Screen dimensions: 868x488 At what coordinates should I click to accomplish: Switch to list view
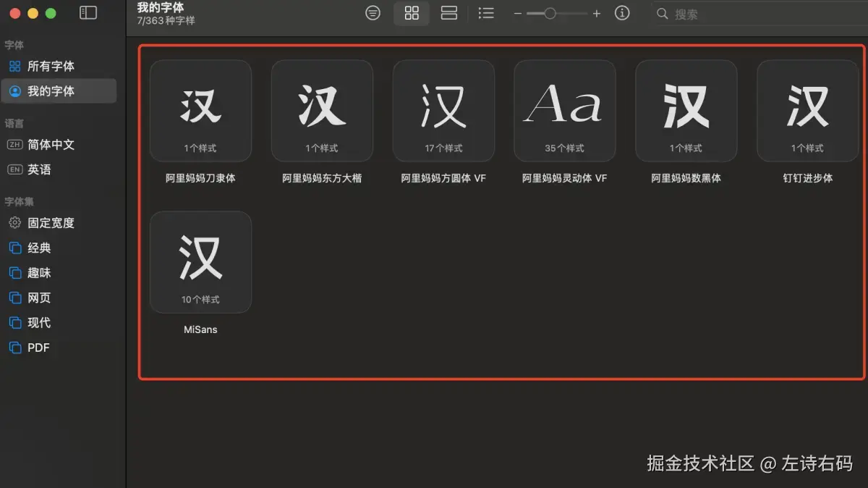point(486,13)
